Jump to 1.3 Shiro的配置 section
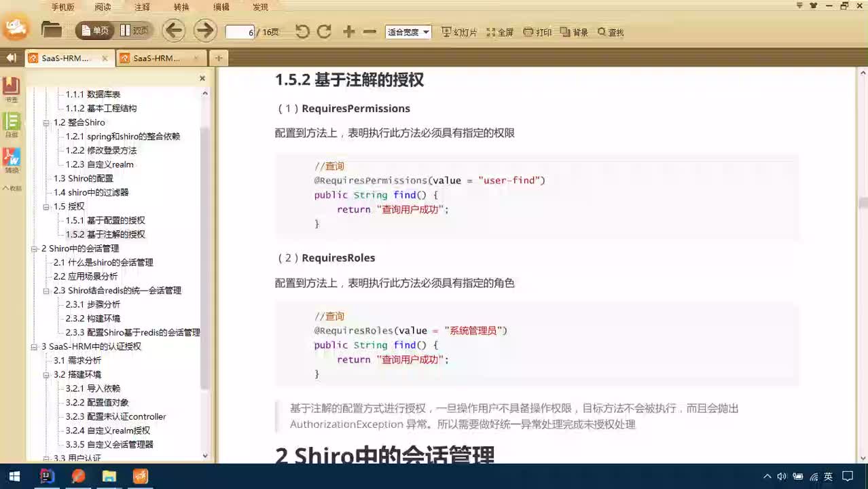 [x=84, y=179]
